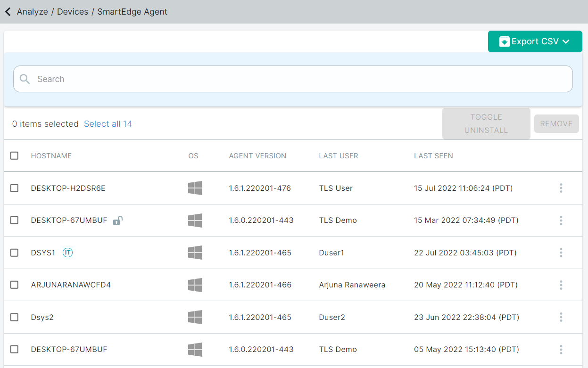
Task: Click the IT badge icon next to DSYS1
Action: click(67, 253)
